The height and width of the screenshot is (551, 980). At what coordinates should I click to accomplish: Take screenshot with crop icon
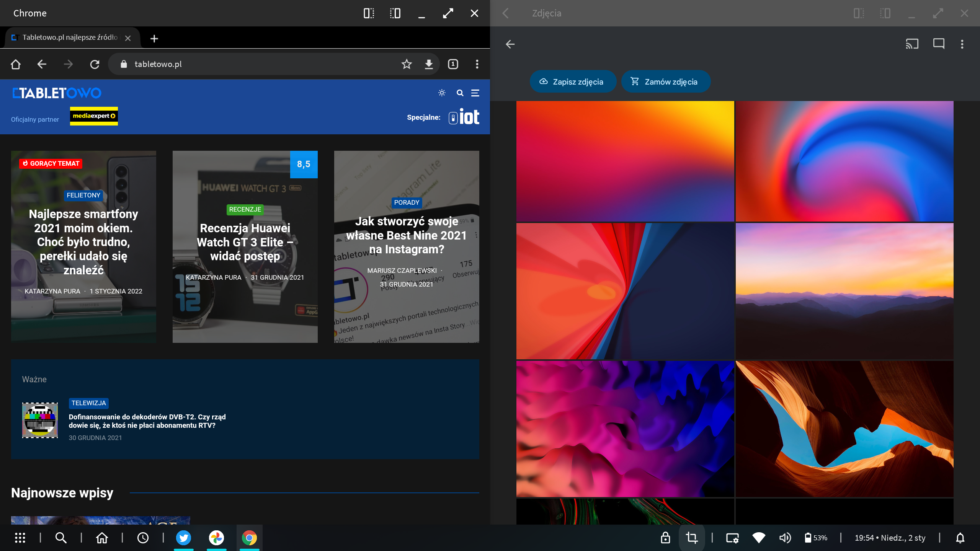click(691, 538)
